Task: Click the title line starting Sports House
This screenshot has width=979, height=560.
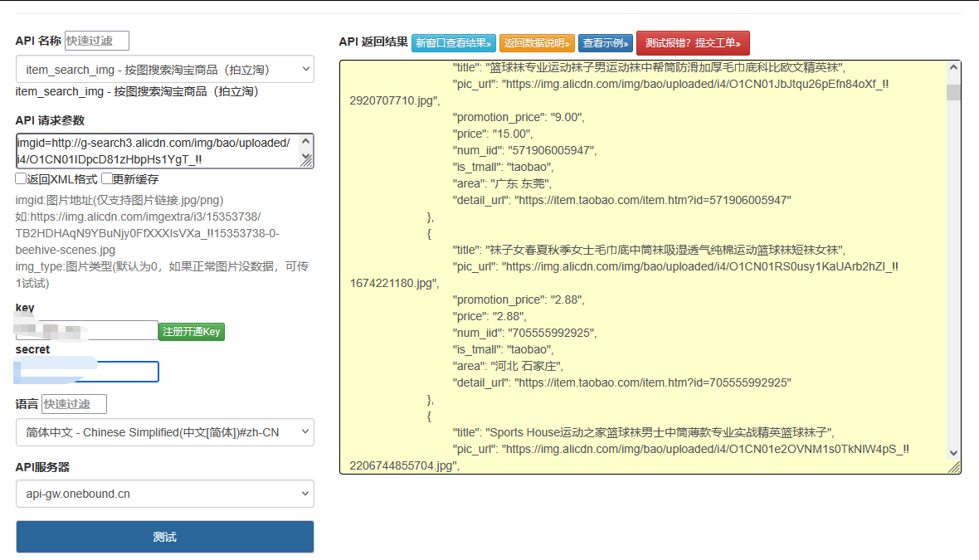Action: tap(644, 432)
